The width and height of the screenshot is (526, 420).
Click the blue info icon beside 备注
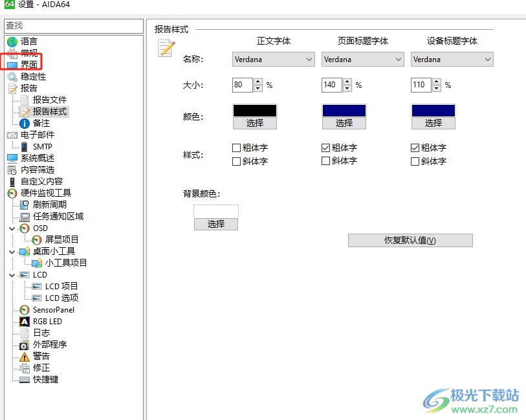(25, 124)
